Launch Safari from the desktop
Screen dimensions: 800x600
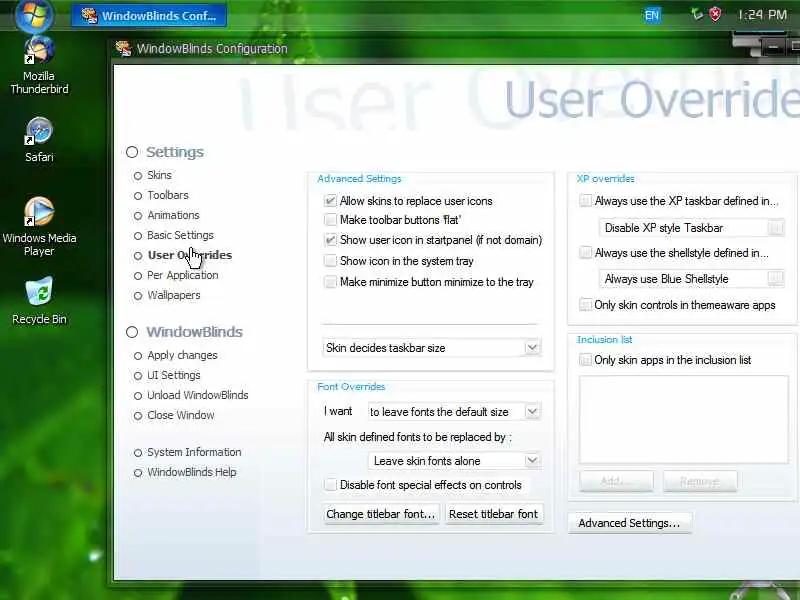click(x=39, y=140)
